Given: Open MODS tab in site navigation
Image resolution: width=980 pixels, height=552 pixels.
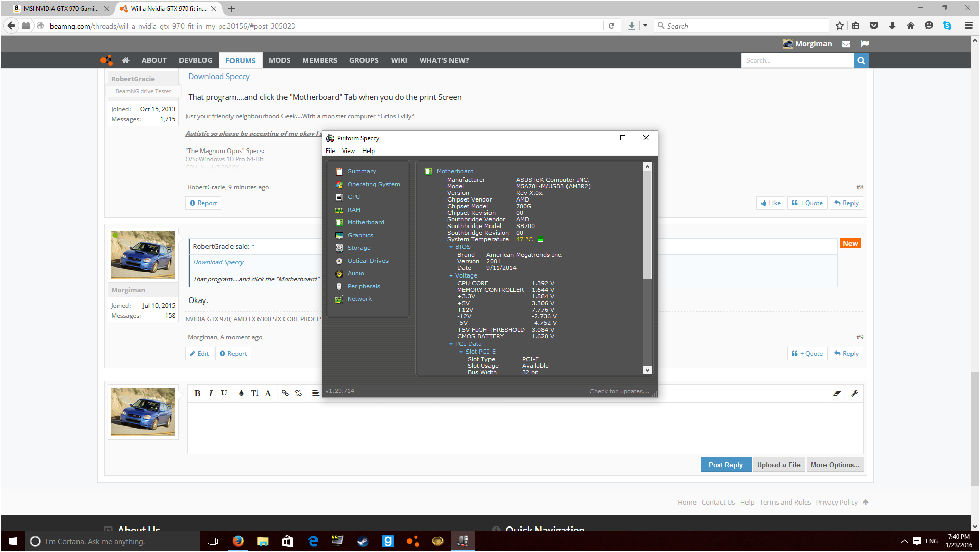Looking at the screenshot, I should click(x=279, y=60).
